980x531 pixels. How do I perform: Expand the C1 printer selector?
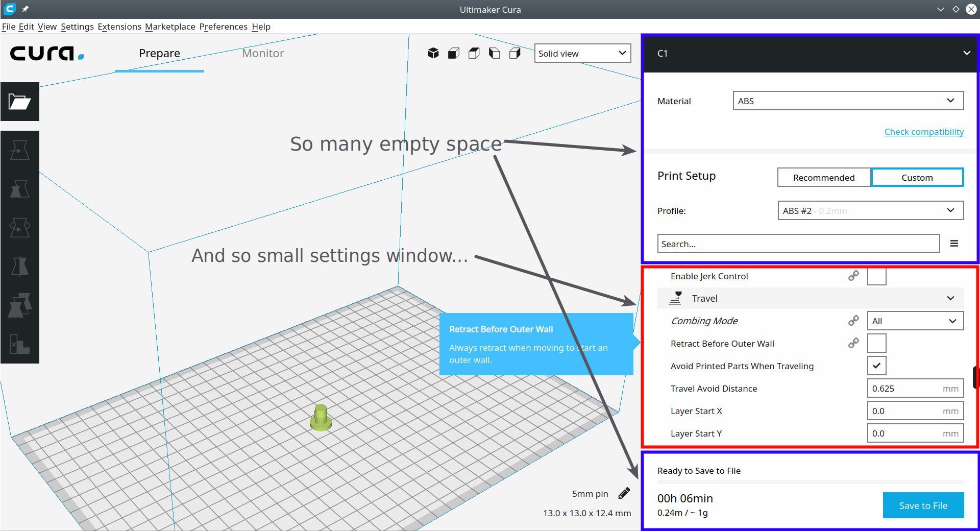point(810,53)
